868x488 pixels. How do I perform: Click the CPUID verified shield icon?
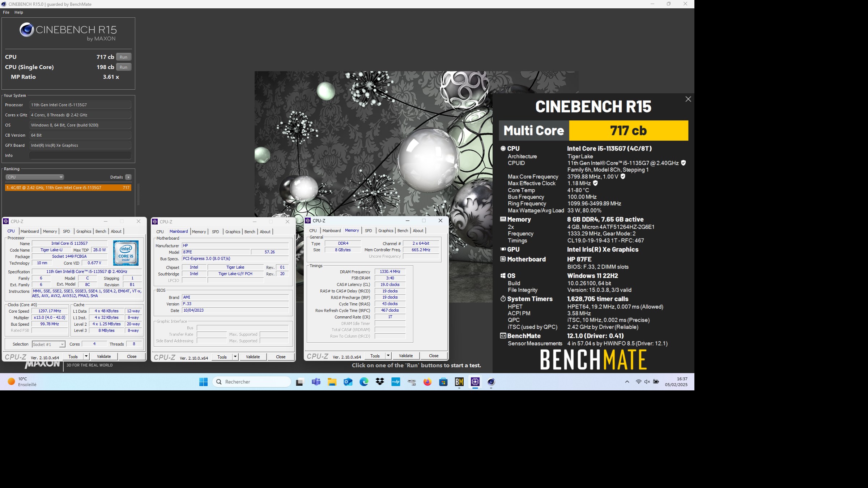683,163
